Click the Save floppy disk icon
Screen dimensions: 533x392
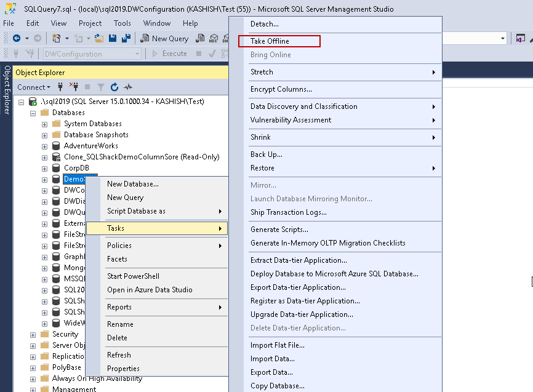(113, 38)
